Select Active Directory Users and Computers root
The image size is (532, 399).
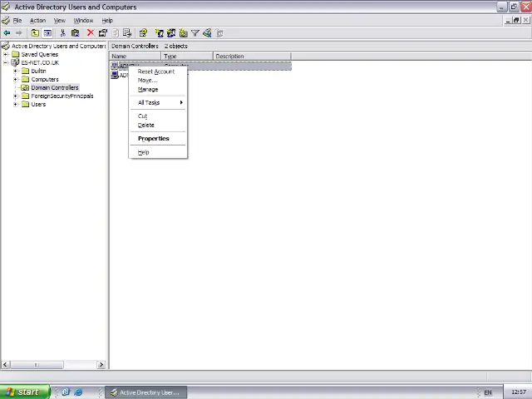click(59, 46)
